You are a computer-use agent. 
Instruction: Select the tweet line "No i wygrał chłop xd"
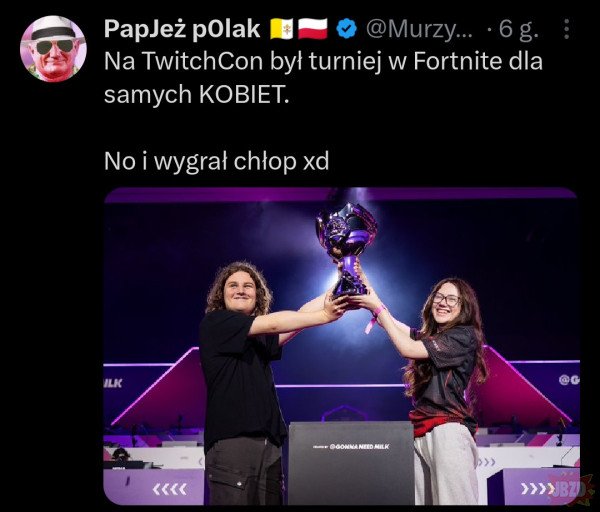coord(217,161)
